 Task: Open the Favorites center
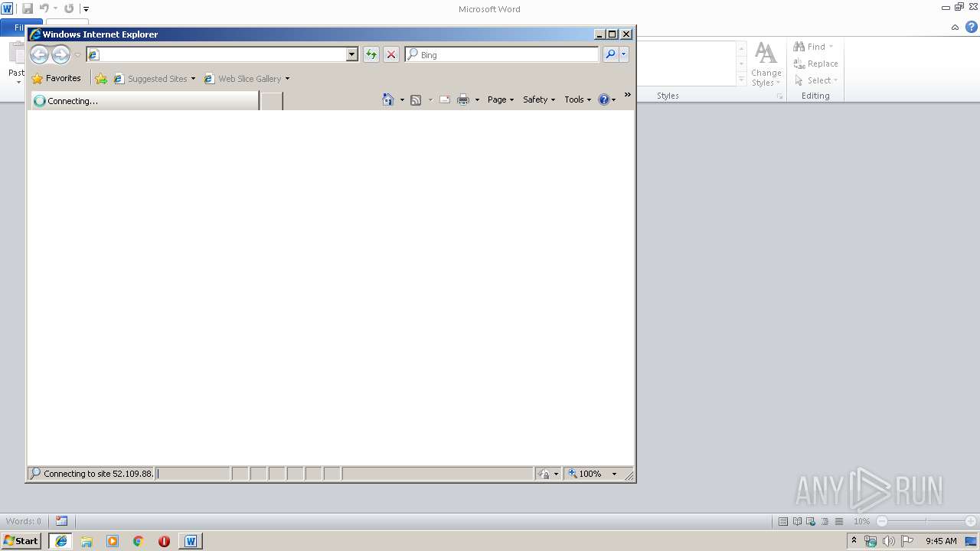coord(56,78)
